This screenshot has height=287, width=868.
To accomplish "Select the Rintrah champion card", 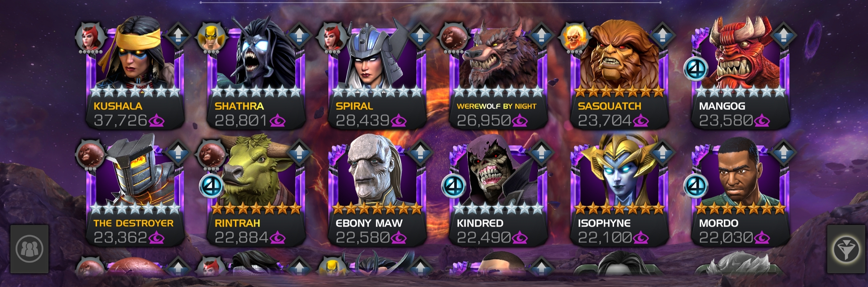I will tap(256, 190).
